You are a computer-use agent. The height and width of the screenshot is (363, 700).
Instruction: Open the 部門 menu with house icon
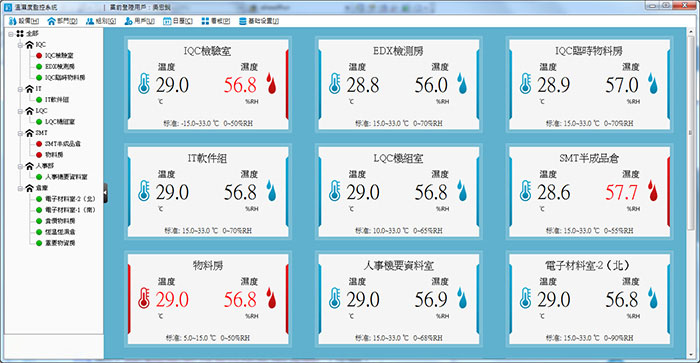pos(62,21)
